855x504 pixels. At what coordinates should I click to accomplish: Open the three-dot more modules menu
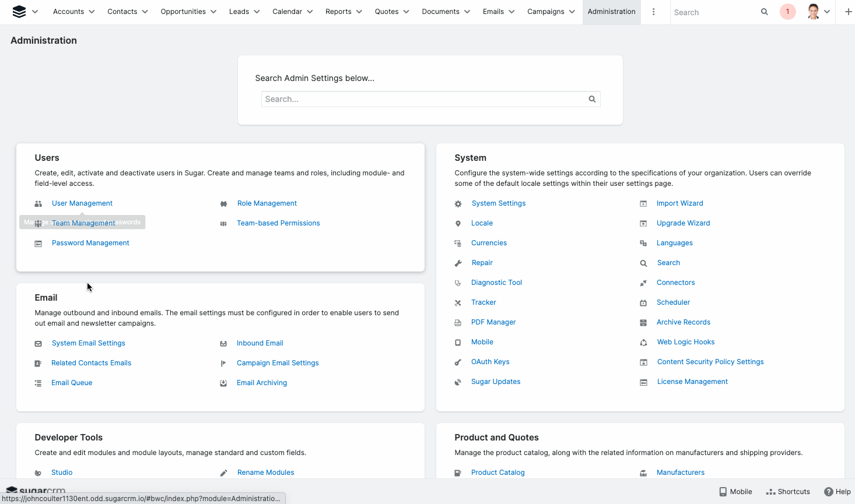653,12
